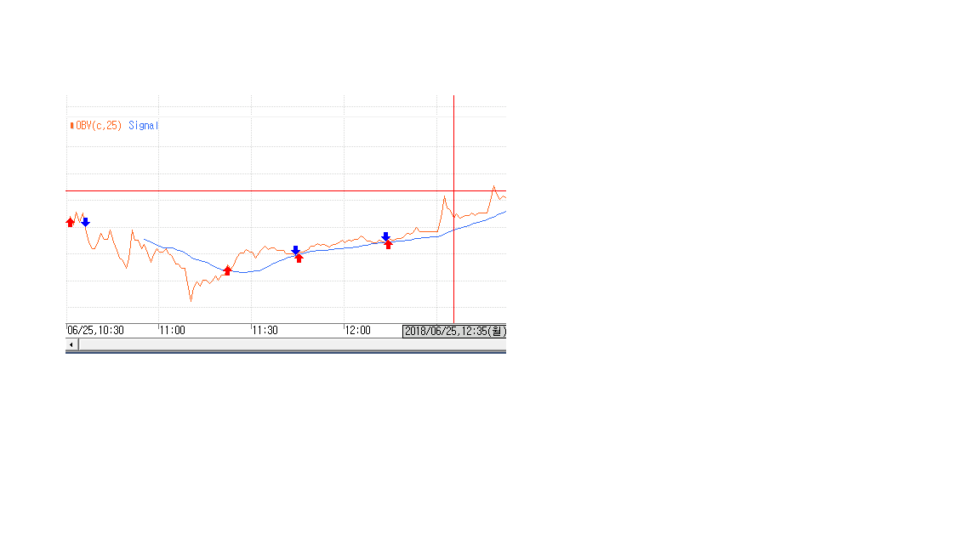Image resolution: width=980 pixels, height=551 pixels.
Task: Click the 2018/06/25,12:35 crosshair date label
Action: point(454,331)
